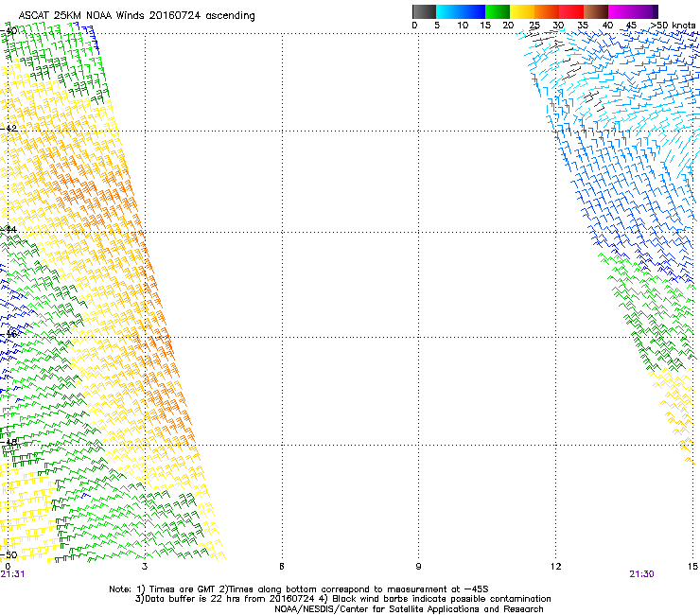
Task: Click the magenta 40-50 knots legend segment
Action: (633, 11)
